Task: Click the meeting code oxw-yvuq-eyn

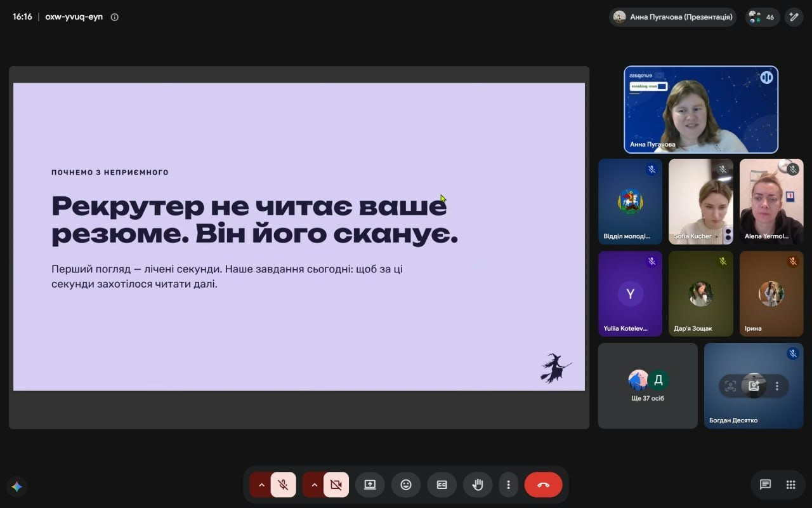Action: (74, 17)
